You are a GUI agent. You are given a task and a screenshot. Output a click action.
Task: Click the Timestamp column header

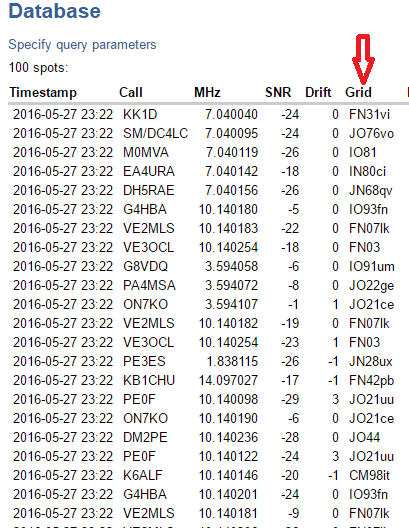(43, 92)
